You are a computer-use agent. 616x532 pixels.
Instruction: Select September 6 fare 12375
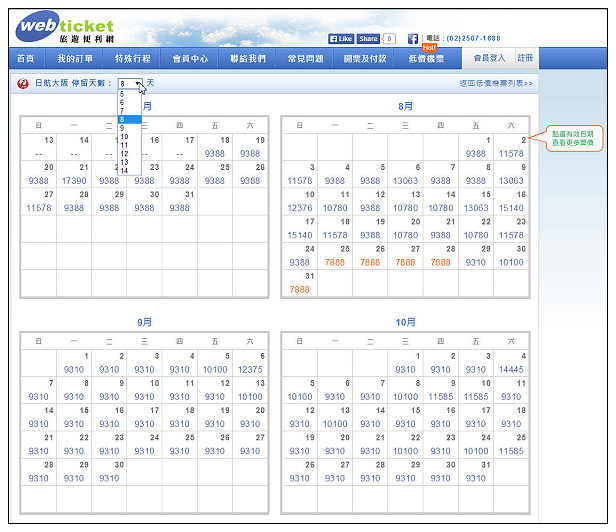(x=250, y=369)
